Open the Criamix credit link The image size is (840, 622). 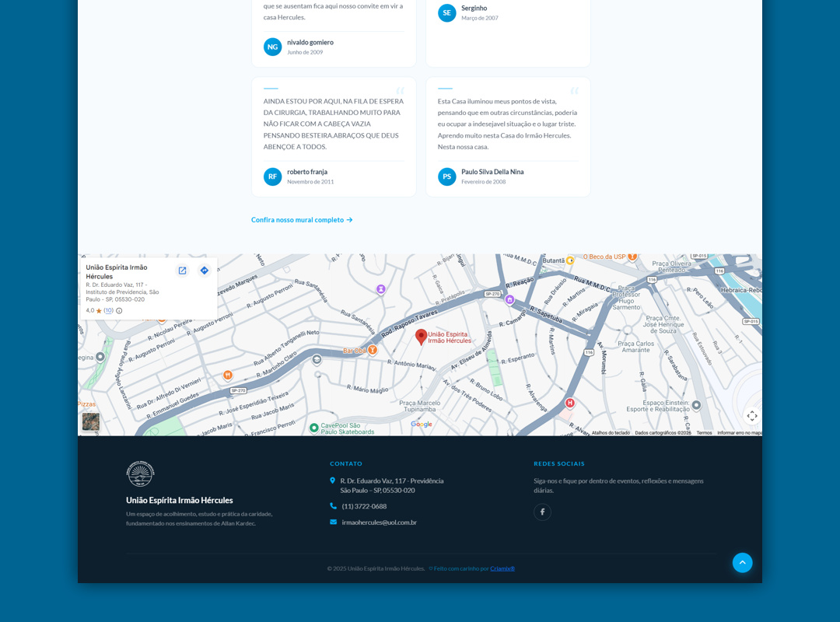point(502,568)
